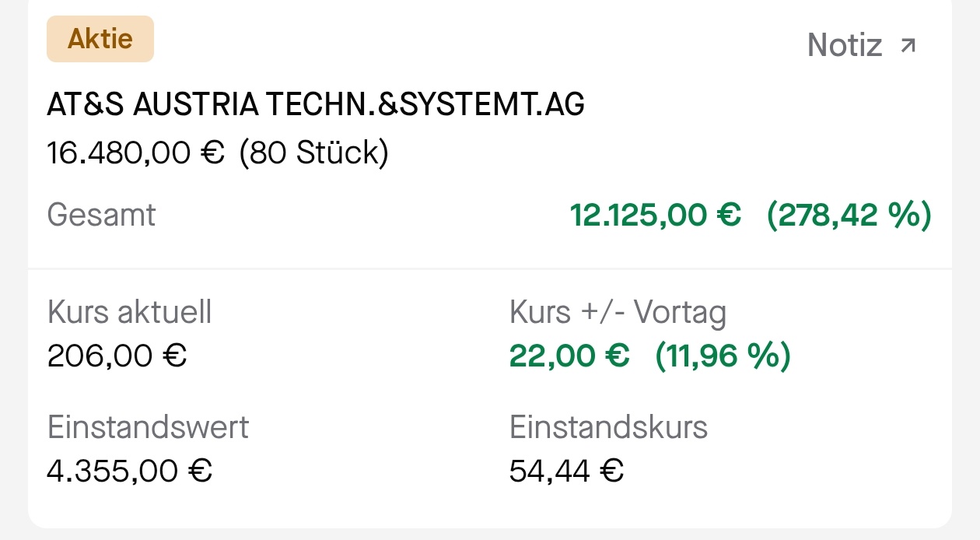Click the (278,42 %) total percentage
The width and height of the screenshot is (980, 540).
[x=849, y=215]
